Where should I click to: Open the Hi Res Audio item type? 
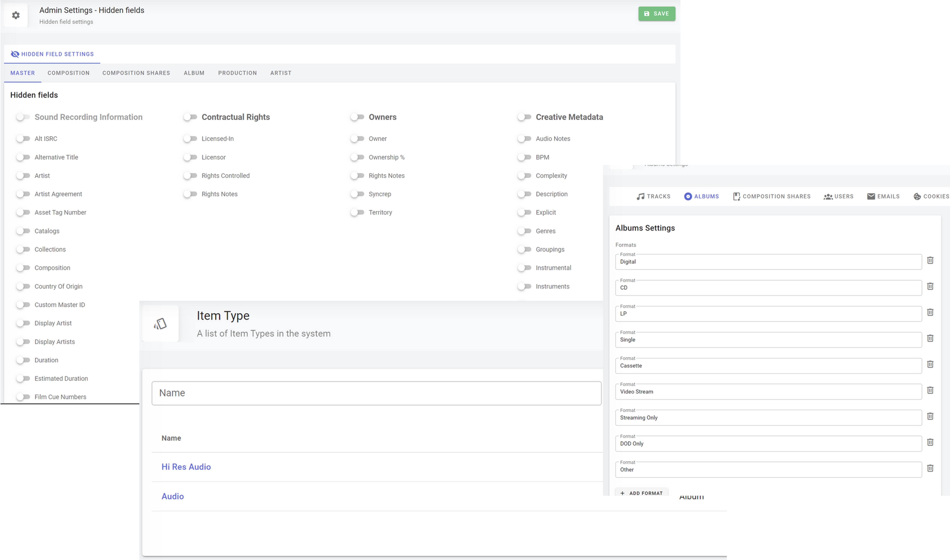[186, 467]
